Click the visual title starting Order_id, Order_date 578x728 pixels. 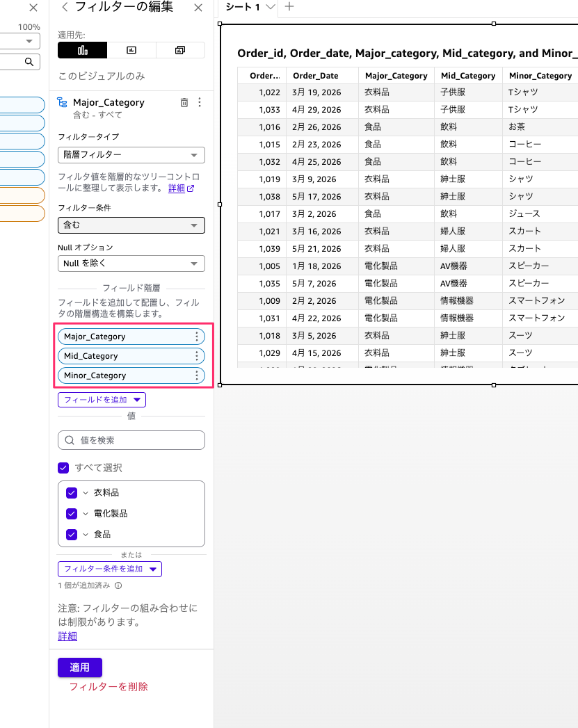point(407,54)
